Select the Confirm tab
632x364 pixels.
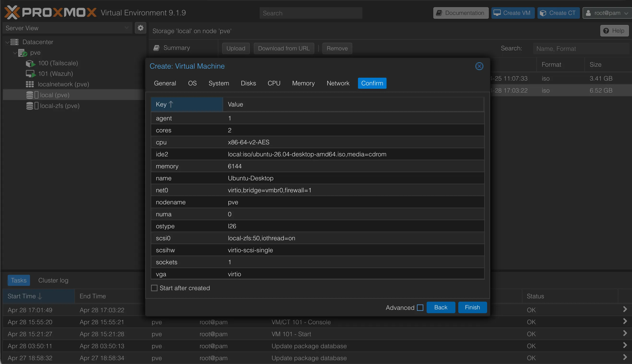372,83
